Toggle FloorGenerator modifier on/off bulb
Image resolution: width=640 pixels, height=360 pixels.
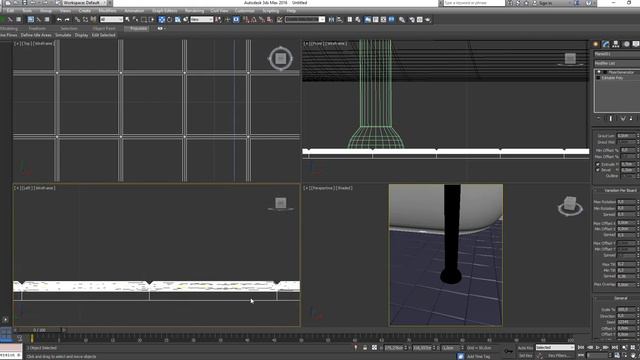[599, 72]
